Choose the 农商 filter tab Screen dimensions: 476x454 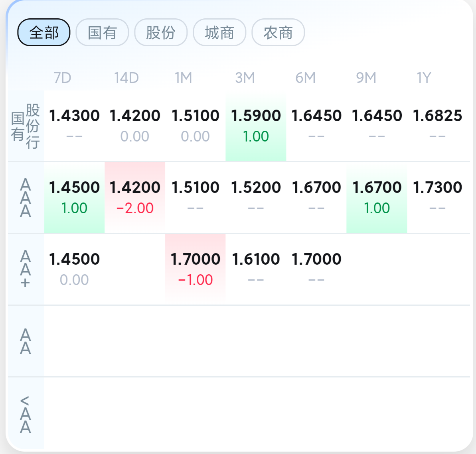click(x=278, y=32)
